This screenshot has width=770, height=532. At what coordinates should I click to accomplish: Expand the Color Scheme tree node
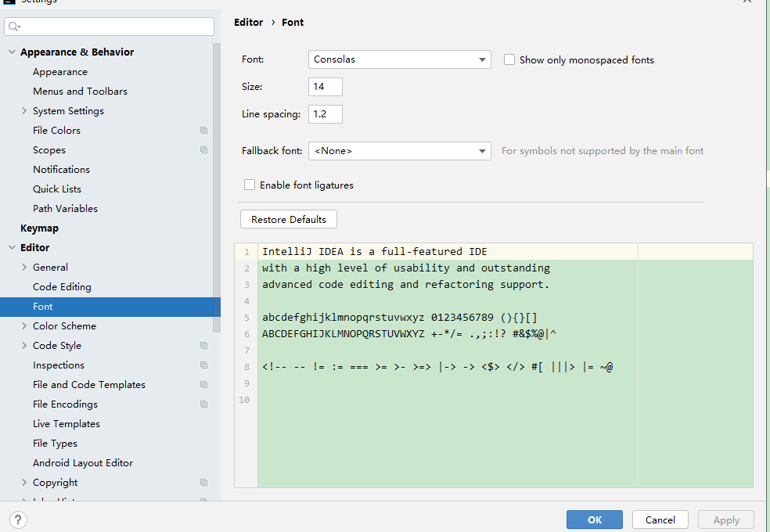click(24, 326)
